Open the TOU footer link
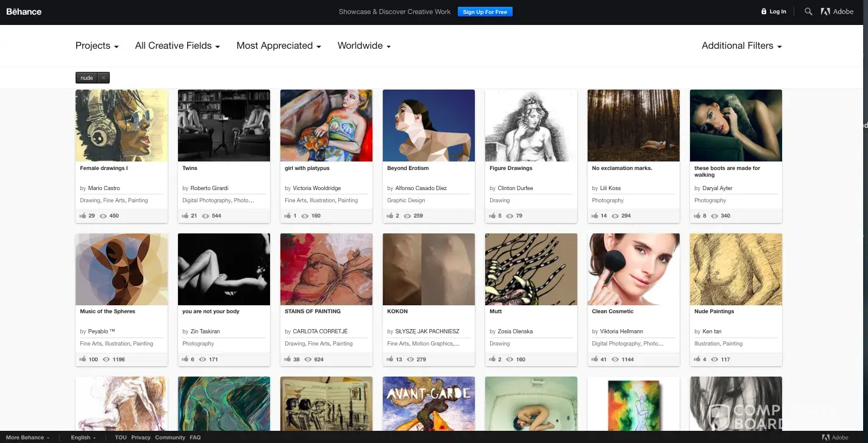Image resolution: width=868 pixels, height=443 pixels. [121, 438]
